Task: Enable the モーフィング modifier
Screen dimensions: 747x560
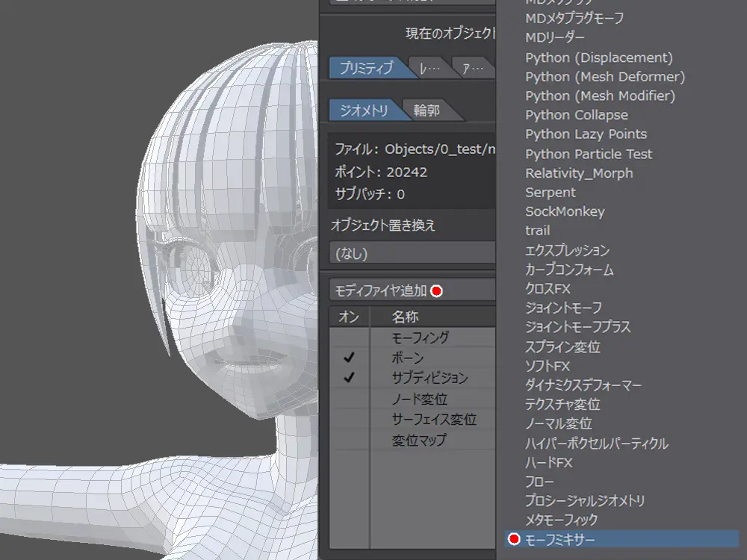Action: click(349, 337)
